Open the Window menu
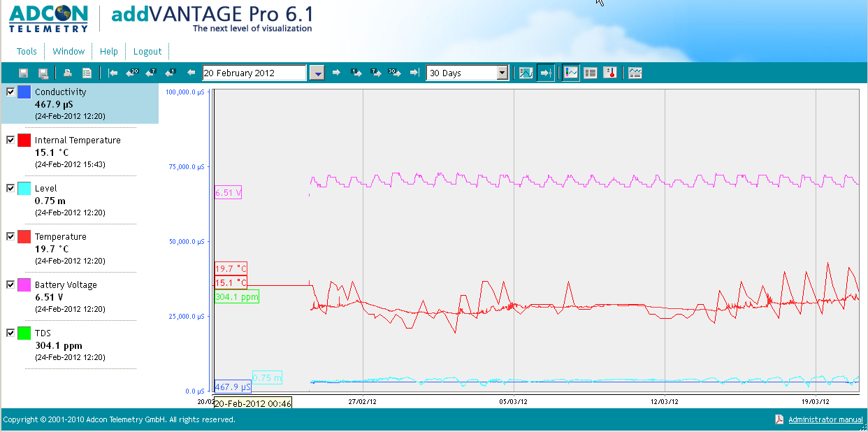Viewport: 868px width, 432px height. (68, 51)
